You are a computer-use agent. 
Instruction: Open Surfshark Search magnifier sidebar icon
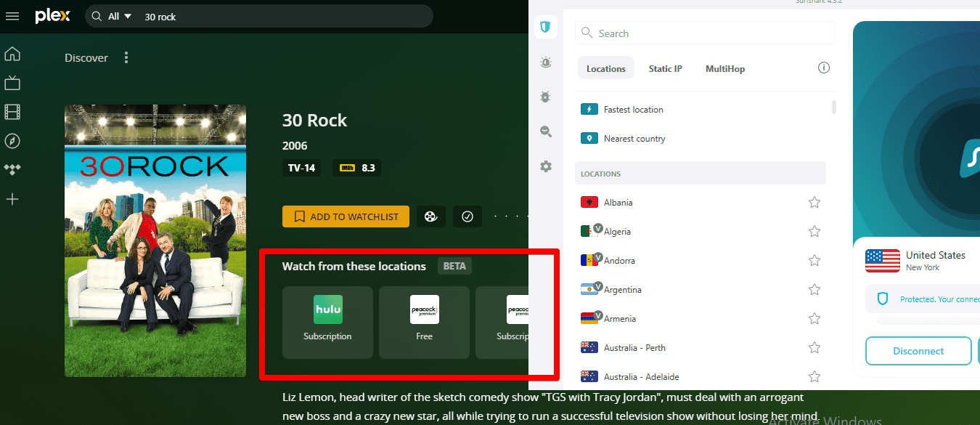(x=546, y=131)
